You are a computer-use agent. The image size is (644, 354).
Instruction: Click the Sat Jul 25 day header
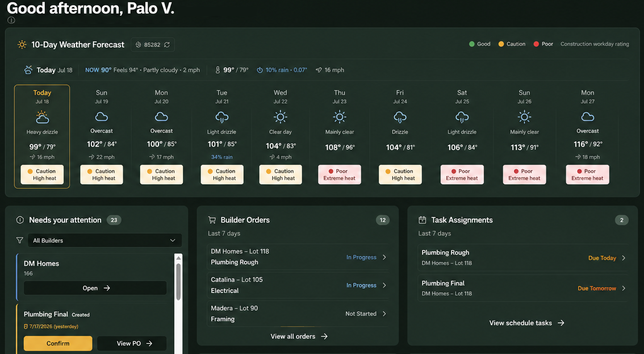(x=462, y=97)
